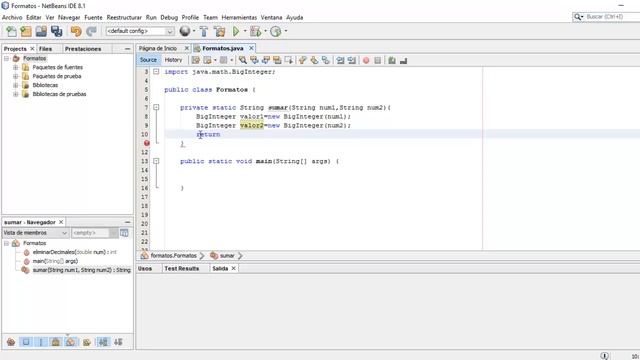Select sumar method in Navegador
The image size is (640, 360).
click(x=77, y=270)
